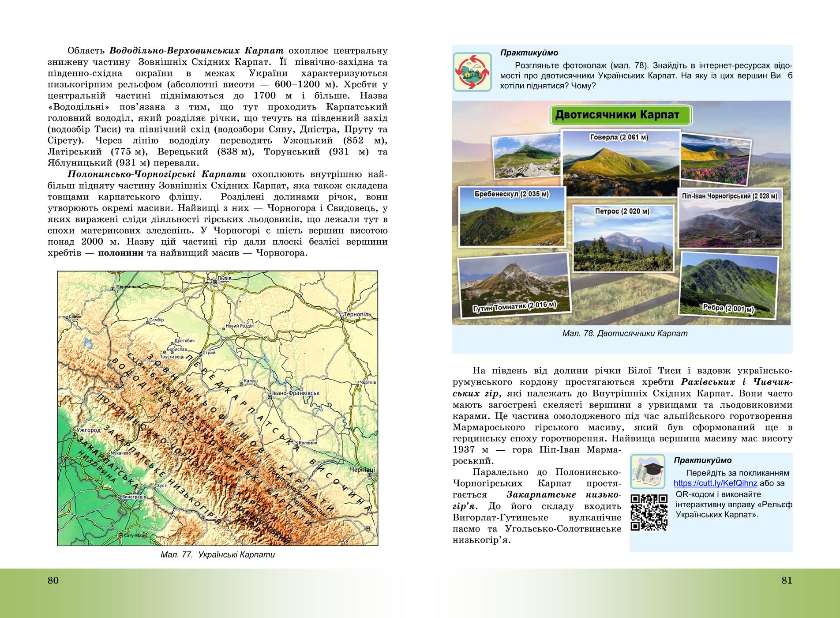Click Дрогобич label on map
Screen dimensions: 840x618
[184, 341]
